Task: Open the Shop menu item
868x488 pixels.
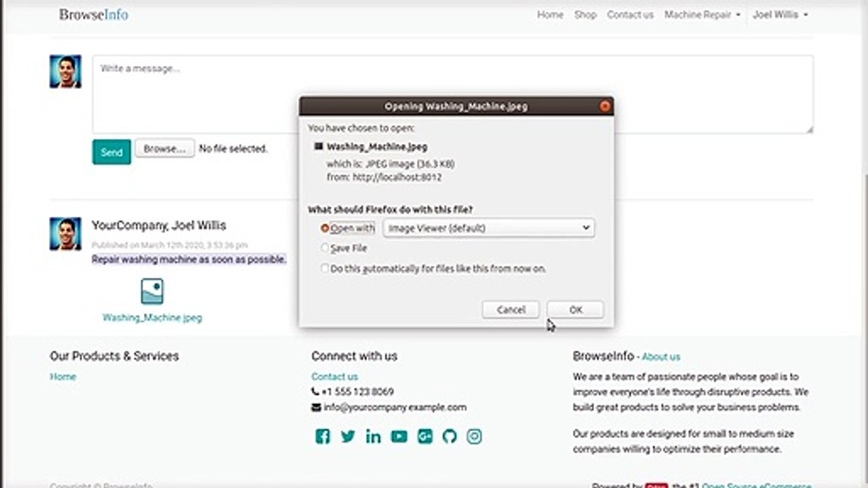Action: tap(585, 14)
